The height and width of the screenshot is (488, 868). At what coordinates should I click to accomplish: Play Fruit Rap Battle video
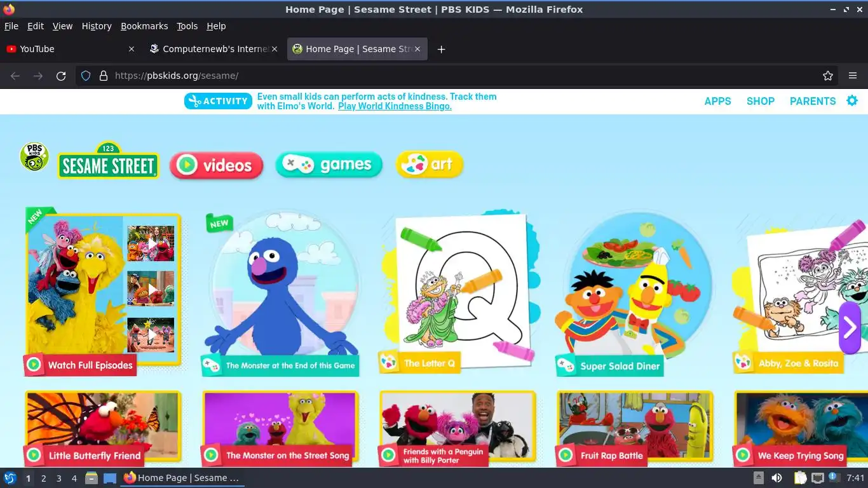click(x=635, y=428)
